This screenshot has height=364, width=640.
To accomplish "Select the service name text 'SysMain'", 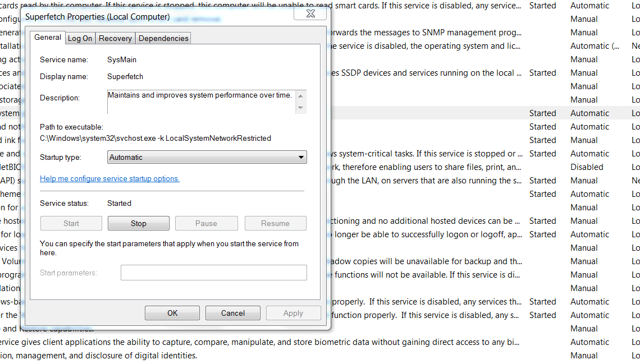I will pyautogui.click(x=122, y=59).
